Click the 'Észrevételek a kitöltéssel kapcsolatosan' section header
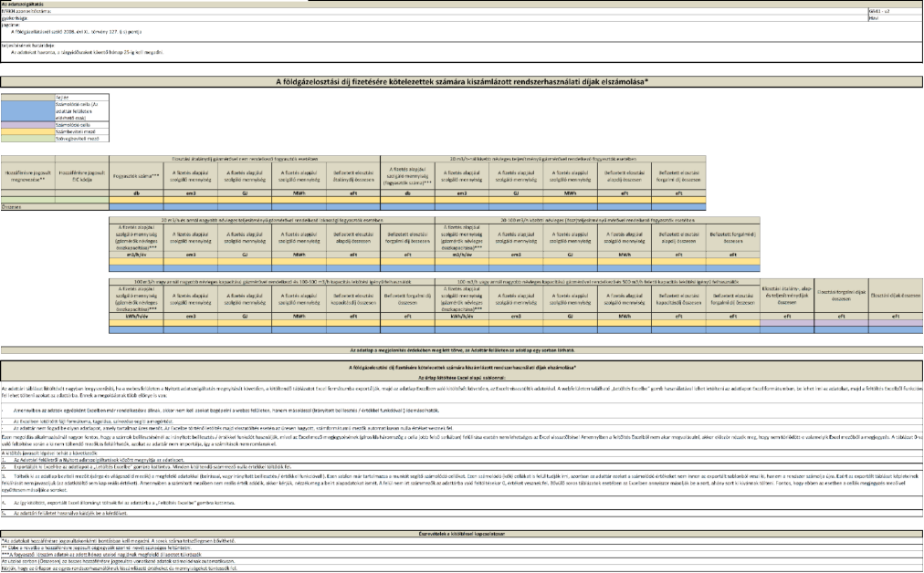924x573 pixels. pos(461,534)
